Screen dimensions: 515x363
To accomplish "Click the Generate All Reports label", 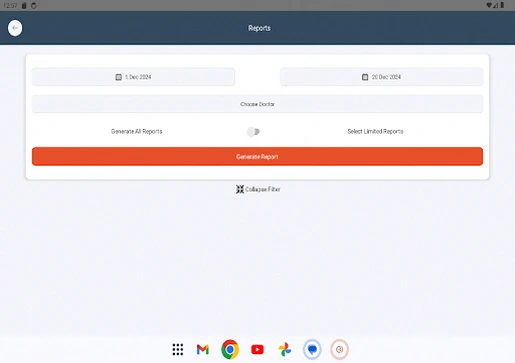I will point(136,131).
